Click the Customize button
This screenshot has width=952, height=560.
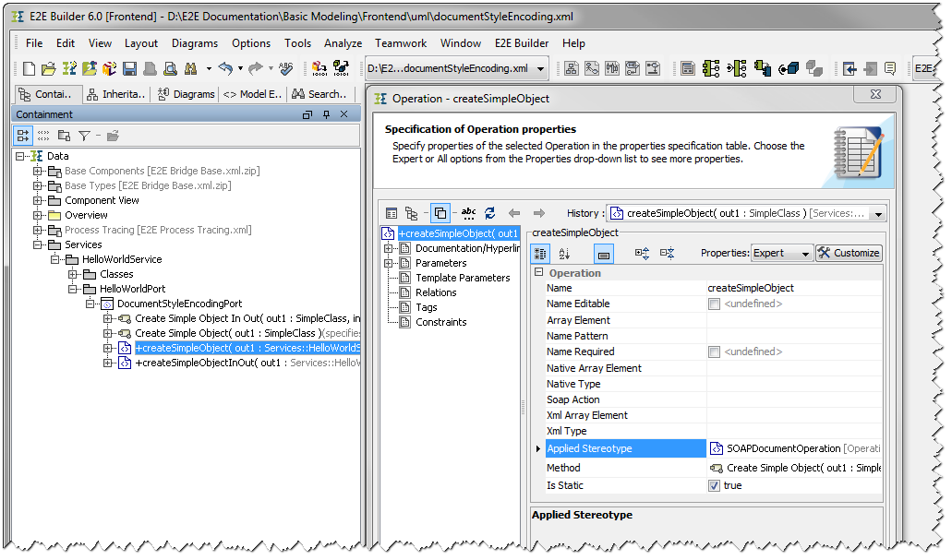(x=847, y=253)
